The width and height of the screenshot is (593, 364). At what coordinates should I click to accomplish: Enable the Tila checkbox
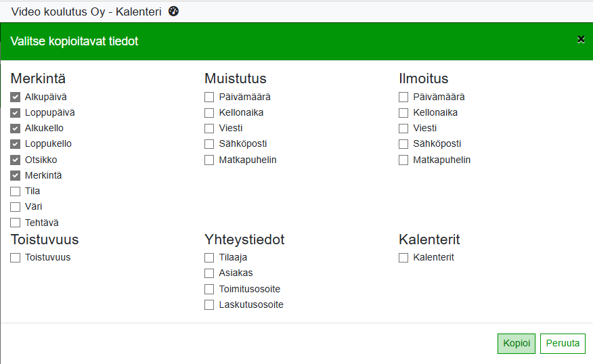pos(15,191)
